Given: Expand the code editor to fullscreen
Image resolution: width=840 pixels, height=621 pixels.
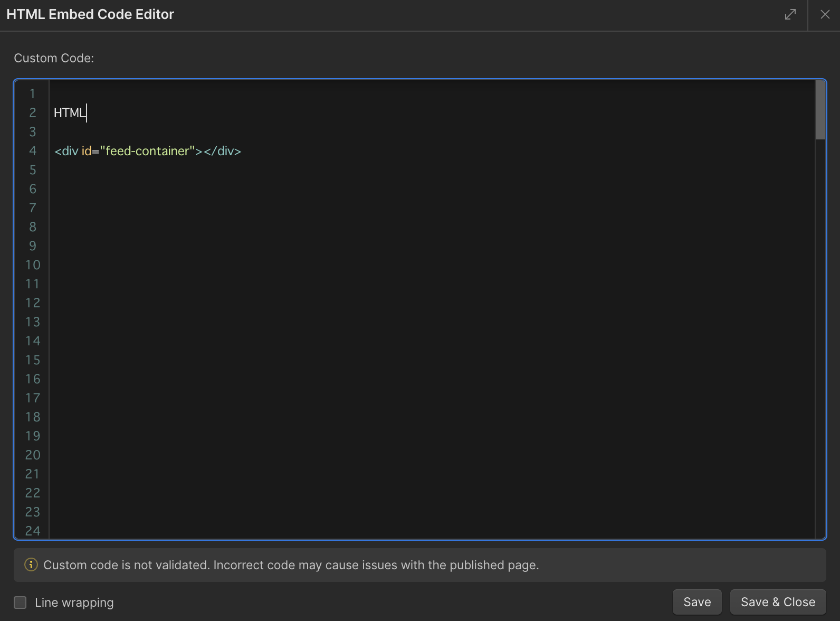Looking at the screenshot, I should (x=790, y=15).
